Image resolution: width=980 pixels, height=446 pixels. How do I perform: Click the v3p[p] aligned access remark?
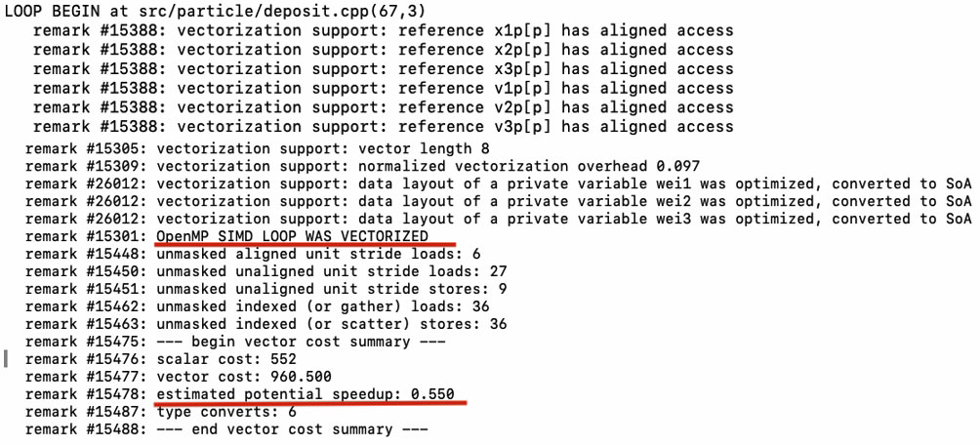coord(383,128)
